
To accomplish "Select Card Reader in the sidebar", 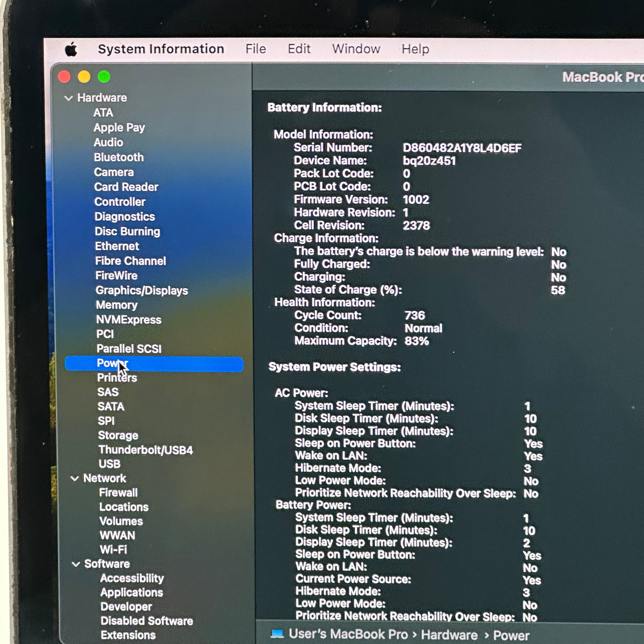I will pos(126,187).
